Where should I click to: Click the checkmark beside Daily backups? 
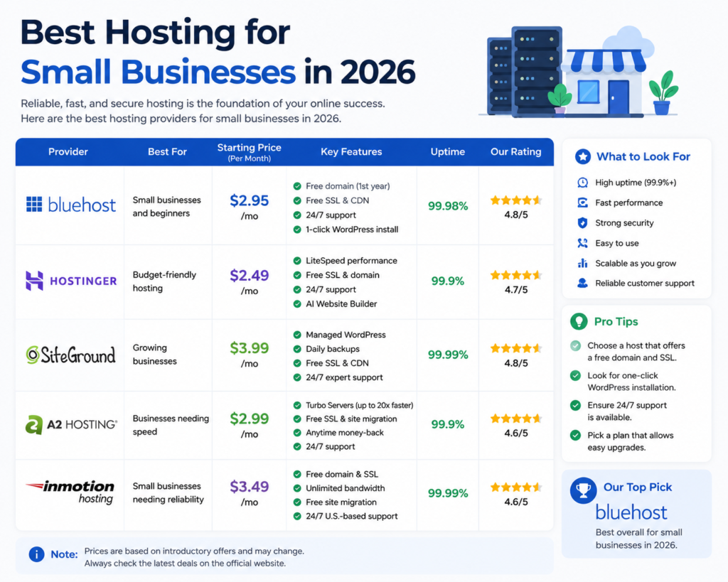point(297,349)
